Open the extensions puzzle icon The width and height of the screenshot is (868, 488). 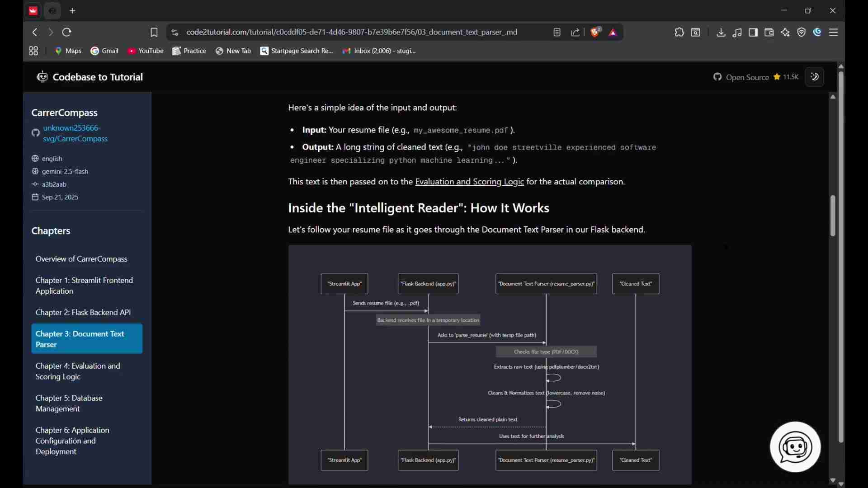tap(679, 33)
